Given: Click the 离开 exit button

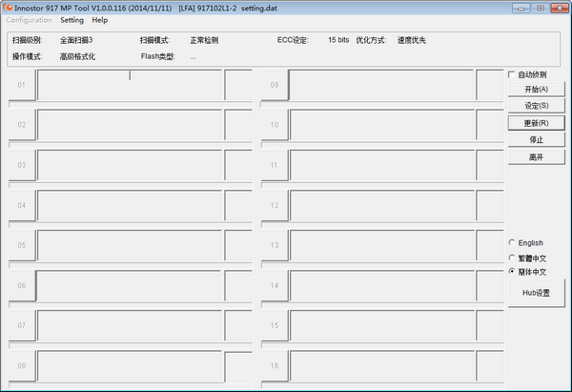Looking at the screenshot, I should 537,156.
